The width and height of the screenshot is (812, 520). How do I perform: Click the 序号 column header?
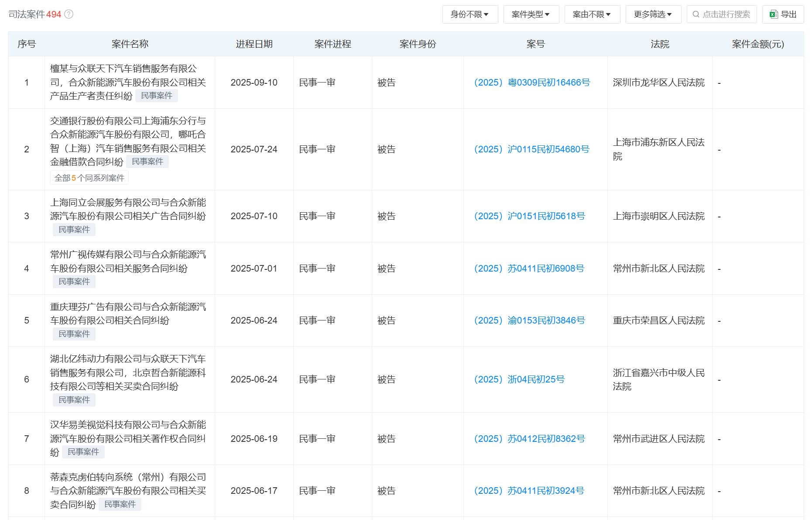coord(27,44)
